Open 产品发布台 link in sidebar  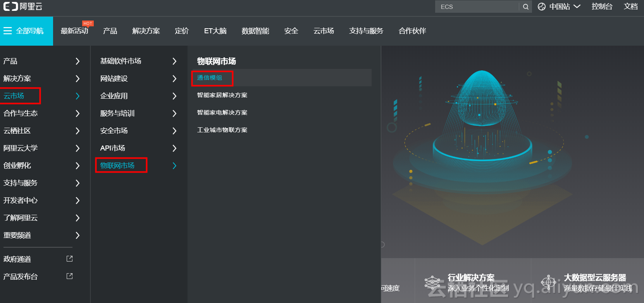pyautogui.click(x=21, y=277)
